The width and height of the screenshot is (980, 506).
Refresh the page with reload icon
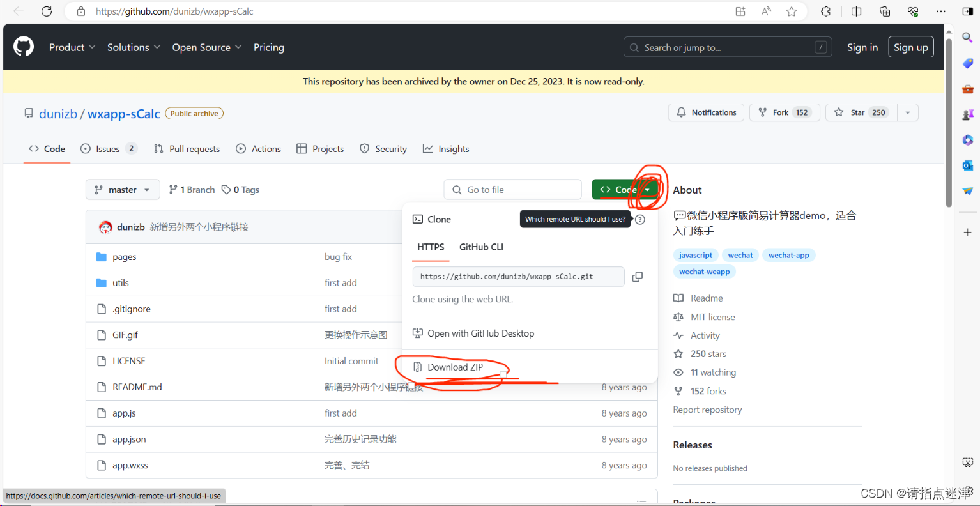coord(47,11)
